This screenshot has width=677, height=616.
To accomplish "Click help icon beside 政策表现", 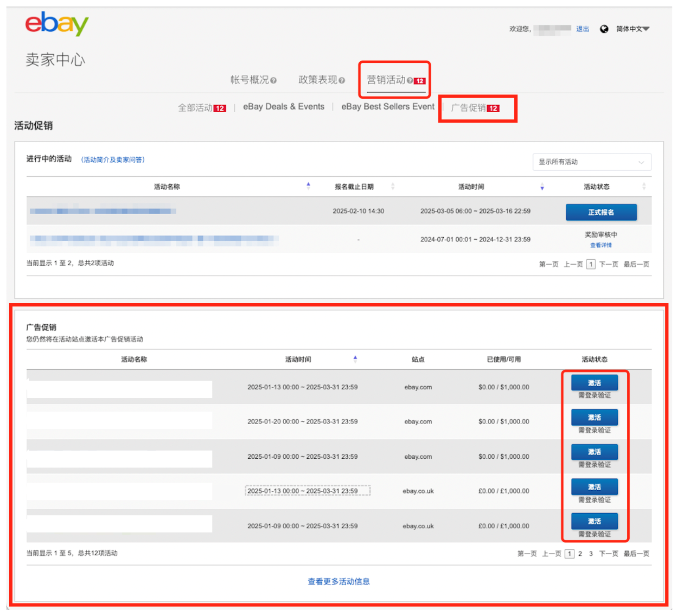I will point(342,81).
